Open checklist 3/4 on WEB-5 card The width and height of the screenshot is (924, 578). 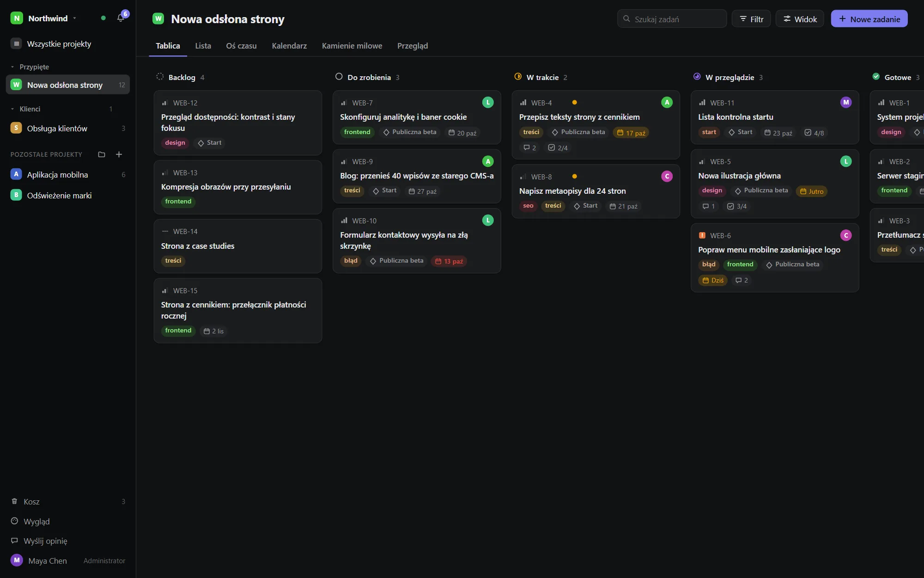(737, 206)
